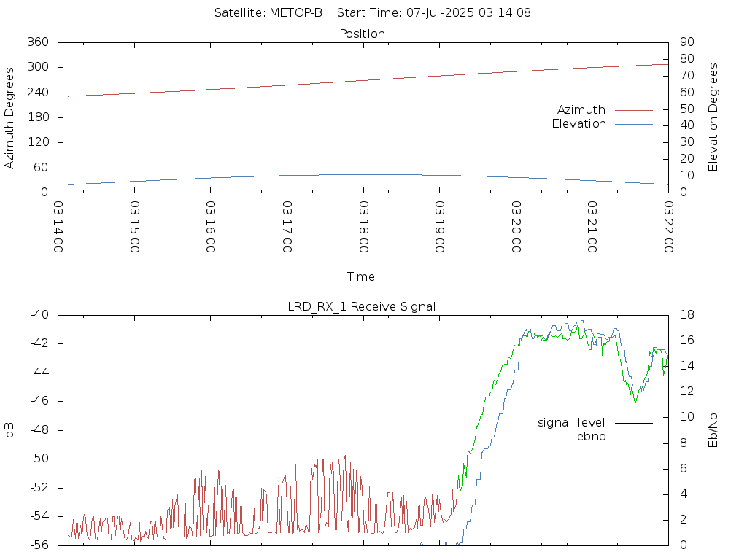Click the 8 Eb/No axis value

(683, 443)
